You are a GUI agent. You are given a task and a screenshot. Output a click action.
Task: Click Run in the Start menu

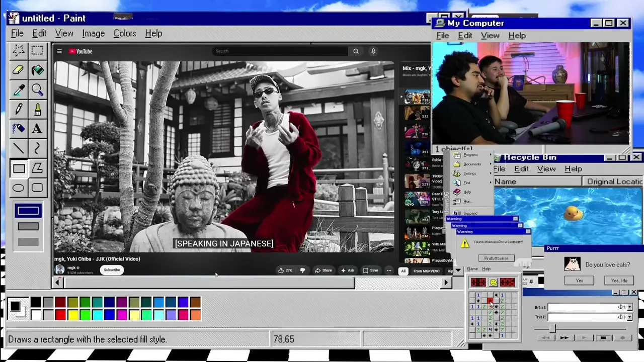467,201
